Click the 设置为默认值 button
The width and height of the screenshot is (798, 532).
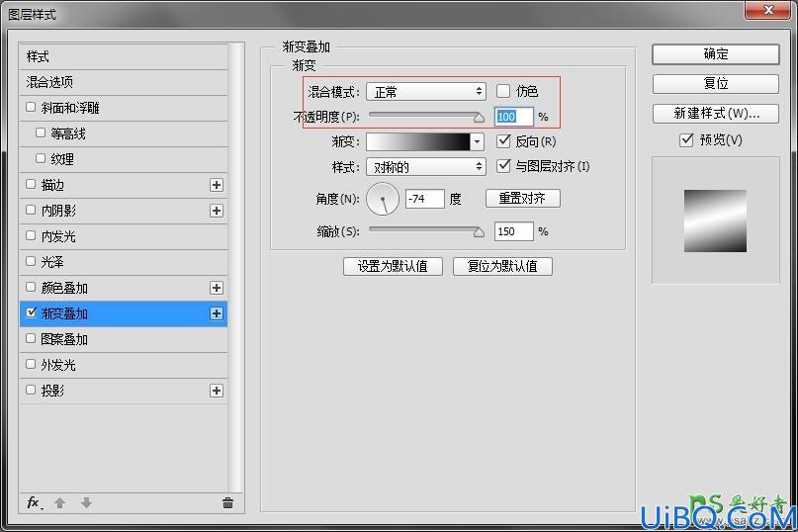click(393, 266)
